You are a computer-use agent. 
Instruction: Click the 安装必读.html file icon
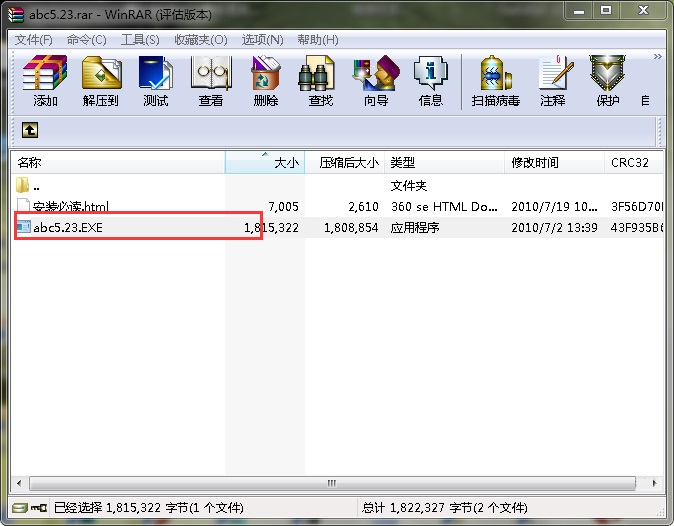[23, 205]
